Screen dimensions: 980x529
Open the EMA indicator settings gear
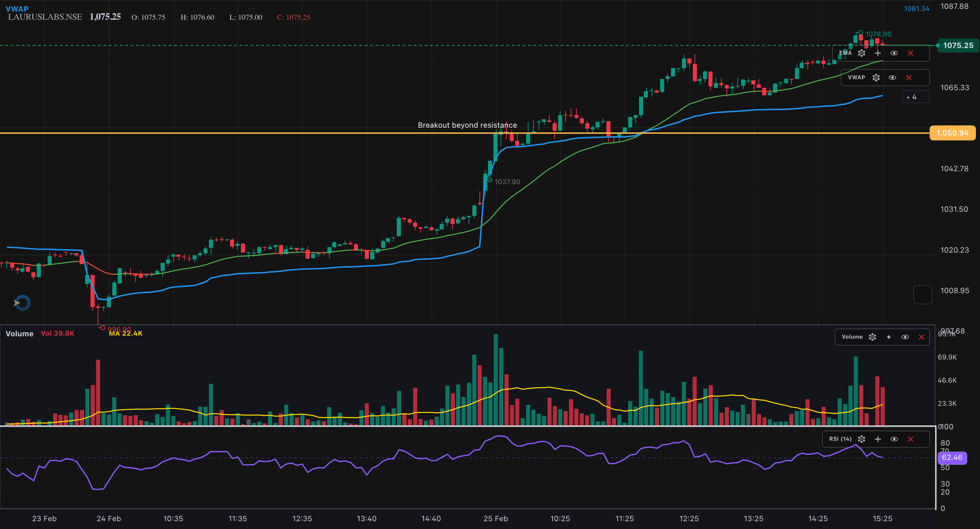(862, 53)
